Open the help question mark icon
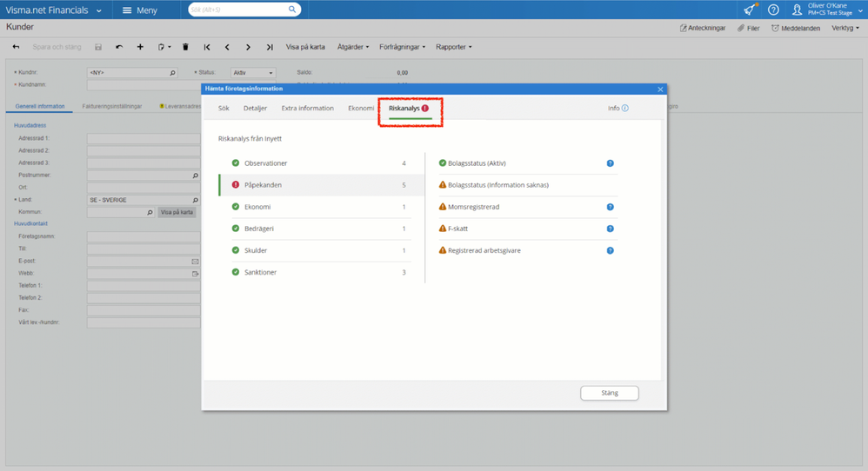The image size is (868, 471). [773, 10]
